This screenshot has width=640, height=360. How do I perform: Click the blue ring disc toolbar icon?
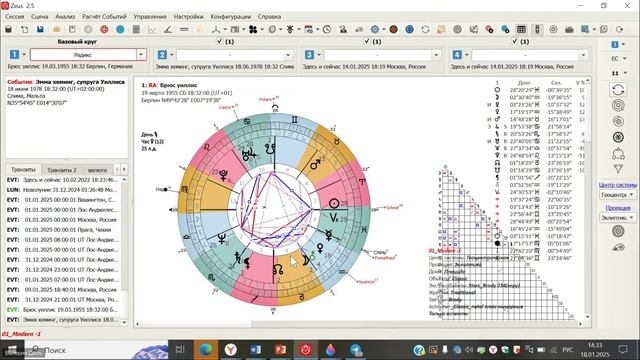coord(409,29)
